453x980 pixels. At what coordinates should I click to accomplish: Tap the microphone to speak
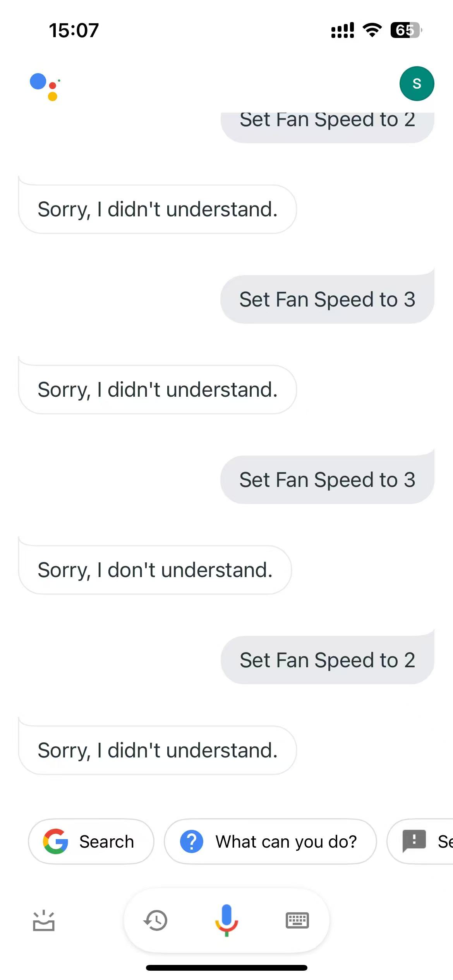point(226,920)
